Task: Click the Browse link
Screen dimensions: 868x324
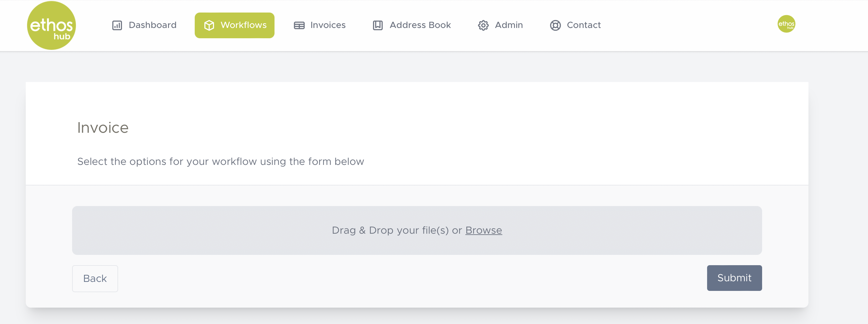Action: coord(483,230)
